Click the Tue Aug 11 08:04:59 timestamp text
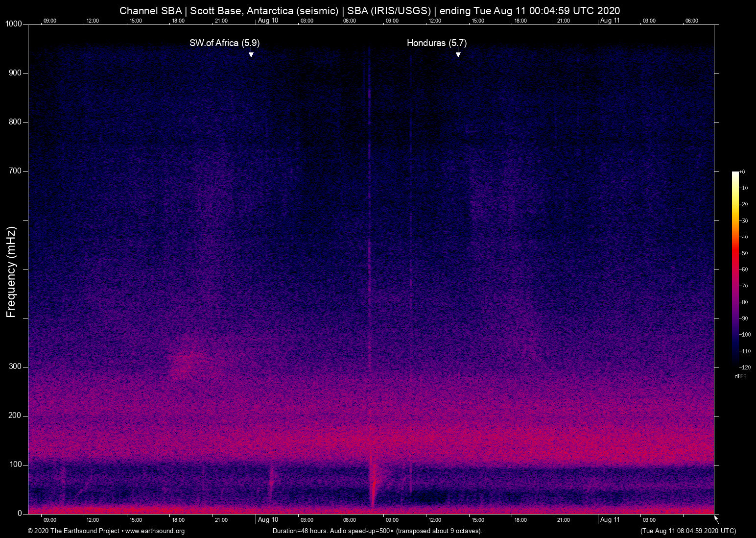 (x=688, y=531)
